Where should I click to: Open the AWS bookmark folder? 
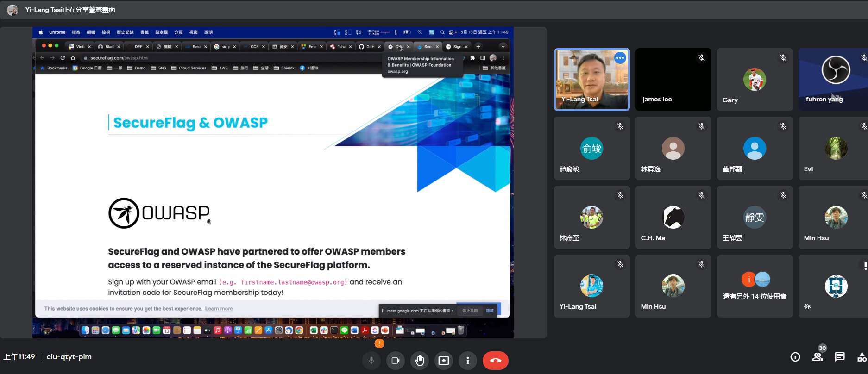click(x=220, y=68)
